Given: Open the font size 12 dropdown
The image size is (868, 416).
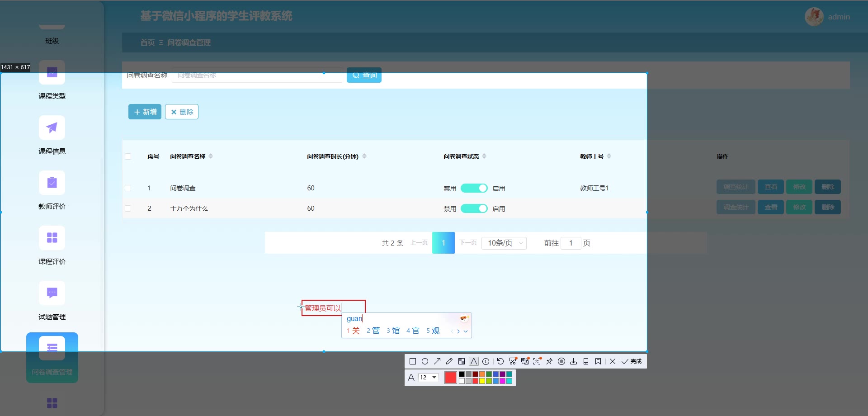Looking at the screenshot, I should (429, 378).
